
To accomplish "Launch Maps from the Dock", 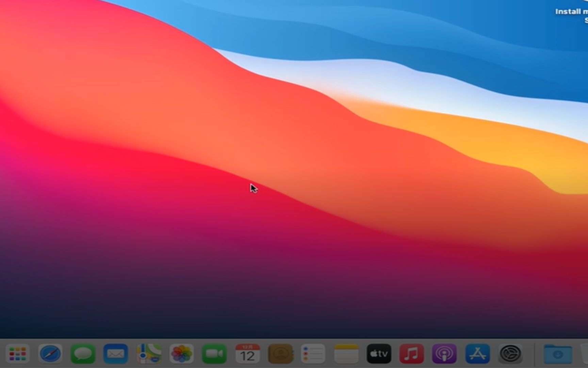I will tap(149, 354).
